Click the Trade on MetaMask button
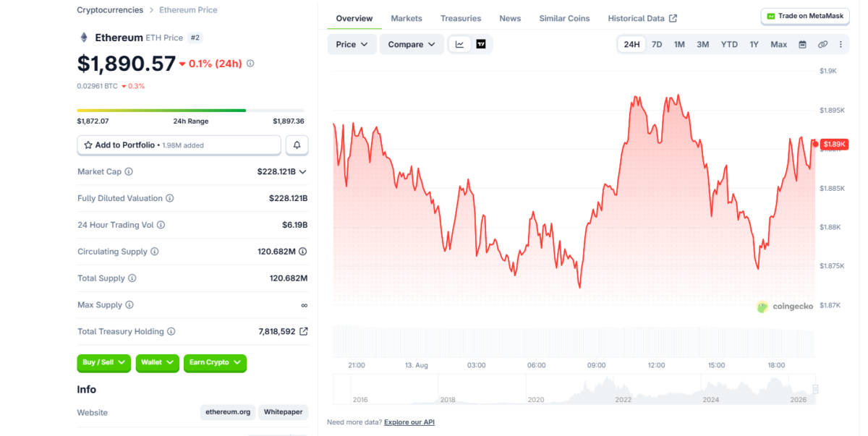This screenshot has height=436, width=868. point(805,16)
